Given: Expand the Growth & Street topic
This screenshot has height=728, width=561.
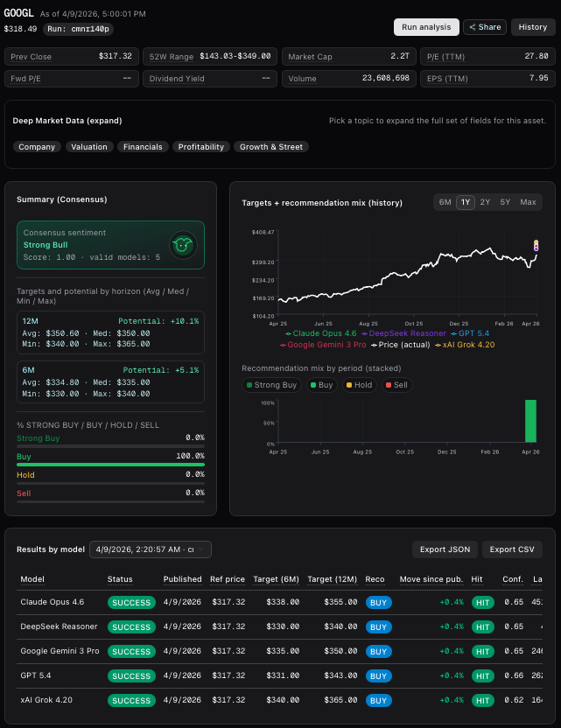Looking at the screenshot, I should pos(271,147).
